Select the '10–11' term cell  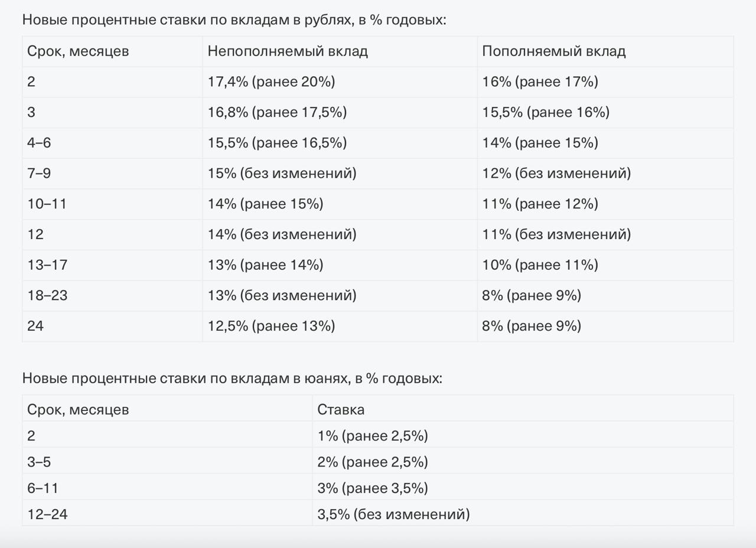(x=47, y=204)
